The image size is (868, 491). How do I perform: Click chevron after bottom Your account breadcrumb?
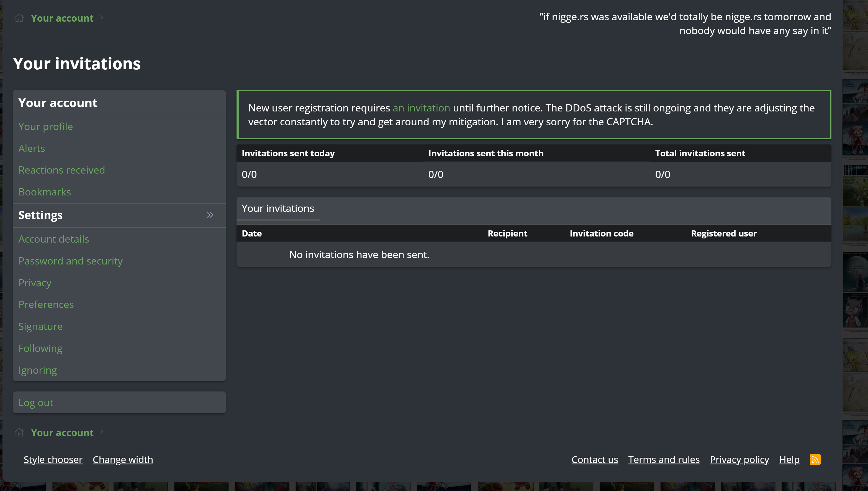pyautogui.click(x=101, y=432)
